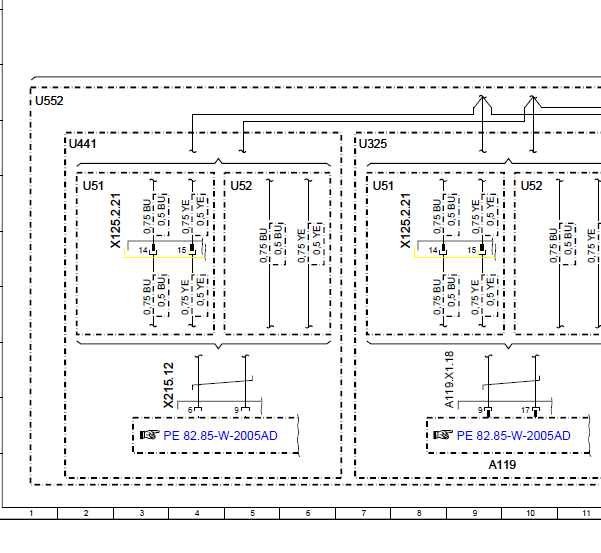Select the A119 component label
This screenshot has height=553, width=601.
[502, 465]
